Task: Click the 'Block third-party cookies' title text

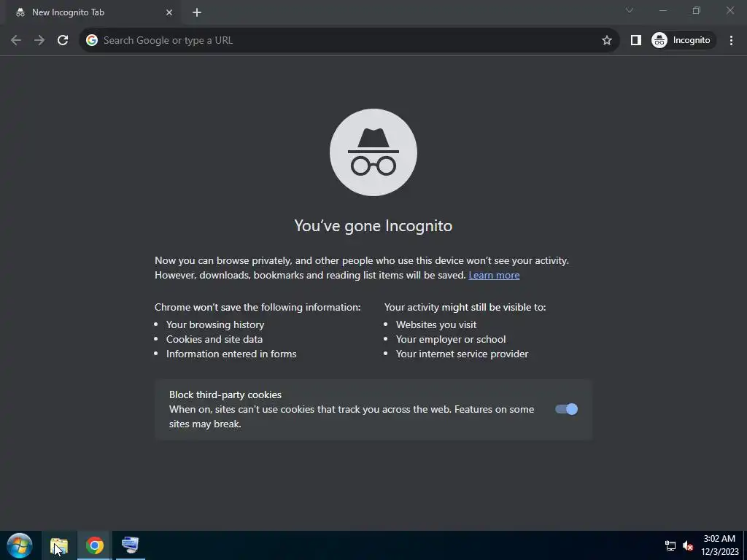Action: point(225,394)
